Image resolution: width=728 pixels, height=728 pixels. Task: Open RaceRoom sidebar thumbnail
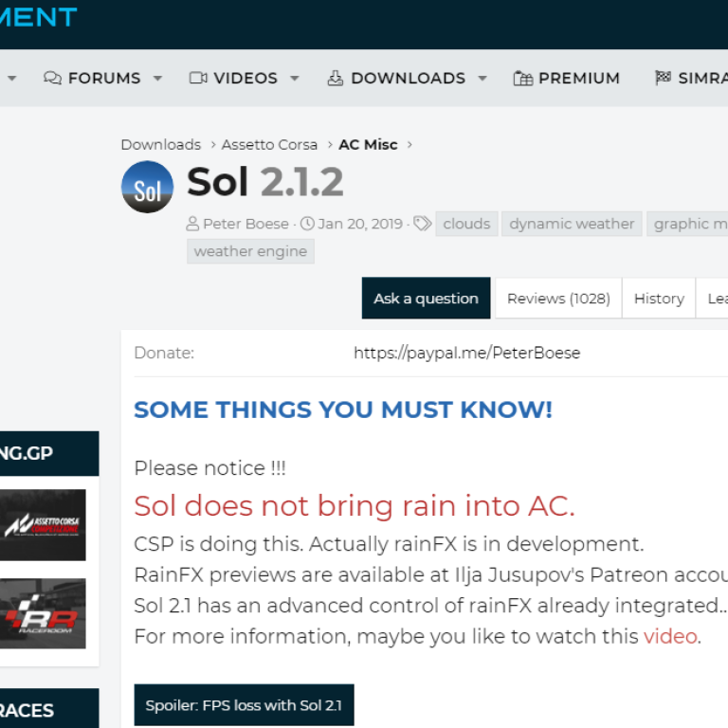tap(43, 613)
